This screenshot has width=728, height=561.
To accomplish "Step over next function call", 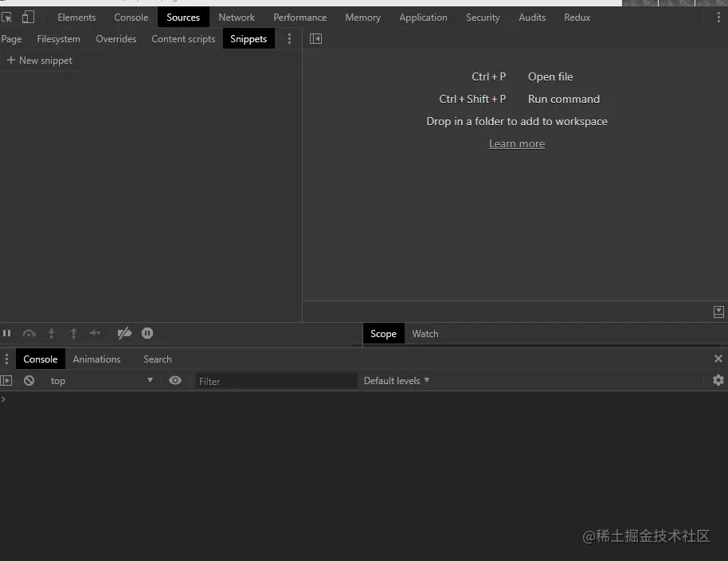I will pos(29,333).
